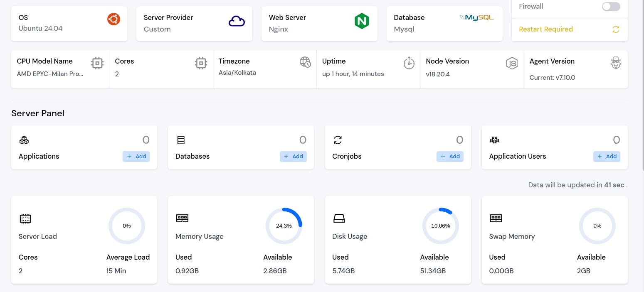Click the Disk Usage drive icon

click(339, 218)
